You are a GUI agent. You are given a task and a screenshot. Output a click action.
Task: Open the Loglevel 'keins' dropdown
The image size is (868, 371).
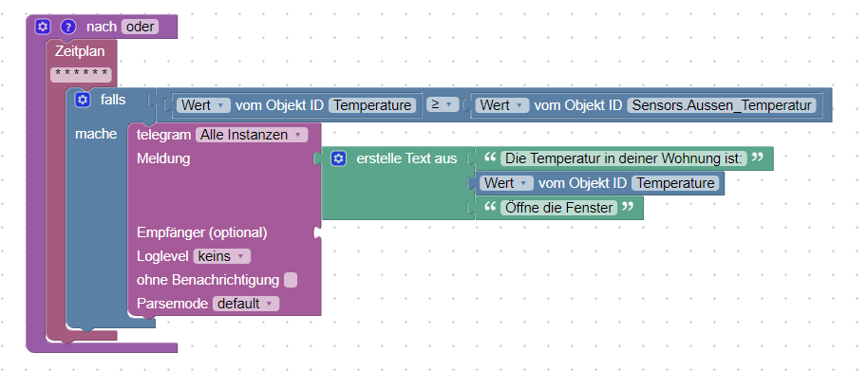coord(222,256)
